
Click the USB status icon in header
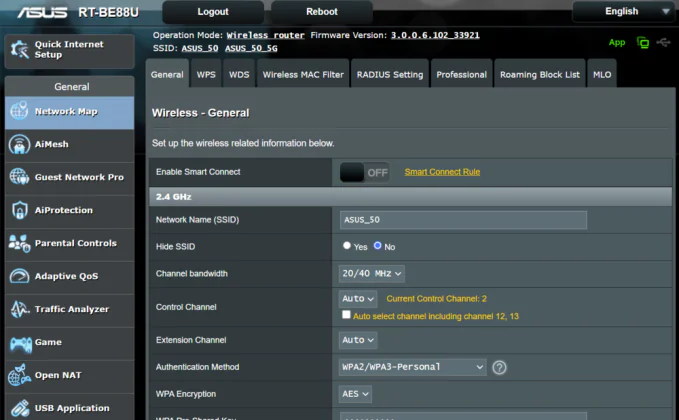(663, 42)
